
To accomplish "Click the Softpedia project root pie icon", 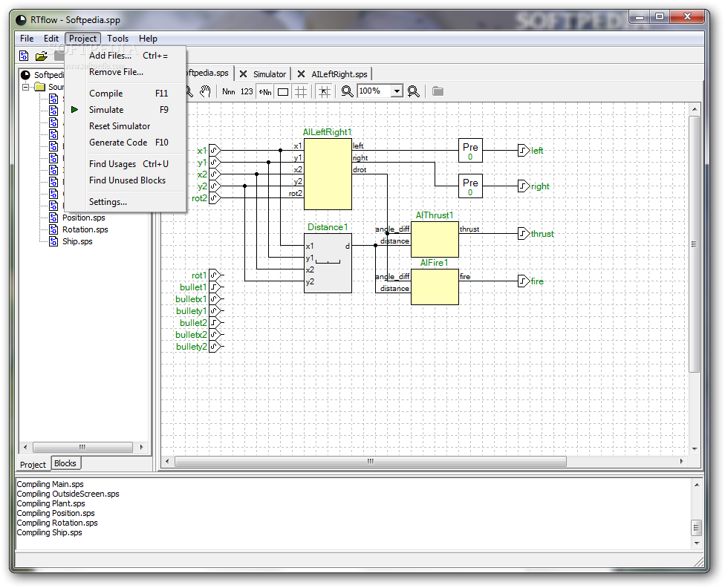I will 25,75.
